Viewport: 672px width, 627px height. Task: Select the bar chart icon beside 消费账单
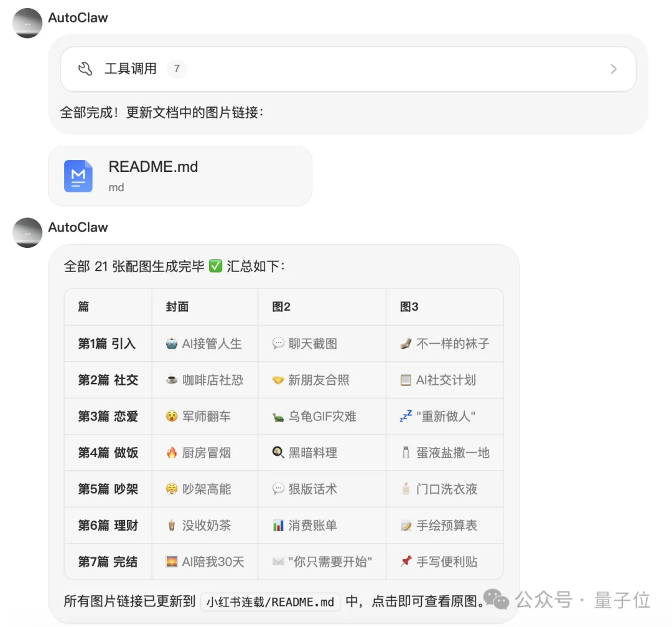[x=279, y=525]
